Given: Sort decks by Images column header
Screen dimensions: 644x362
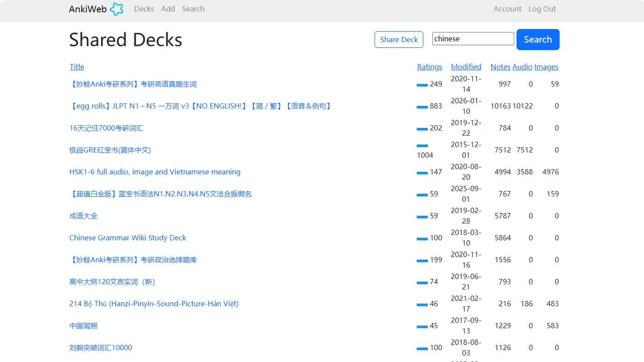Looking at the screenshot, I should 546,67.
